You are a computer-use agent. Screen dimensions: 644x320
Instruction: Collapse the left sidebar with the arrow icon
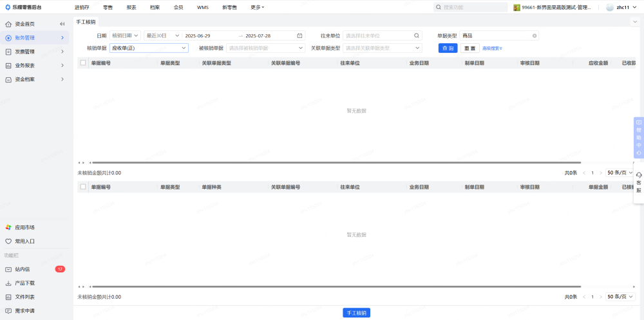[62, 24]
